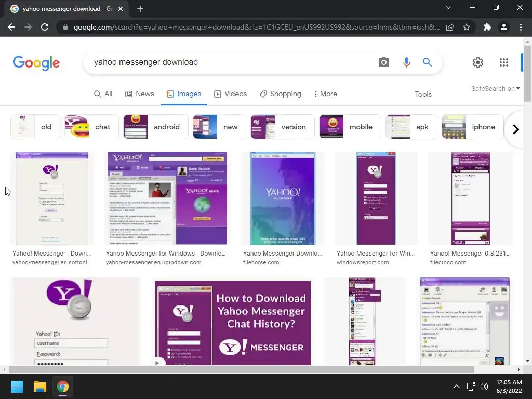Open Google quick settings gear
The width and height of the screenshot is (532, 399).
click(x=478, y=62)
